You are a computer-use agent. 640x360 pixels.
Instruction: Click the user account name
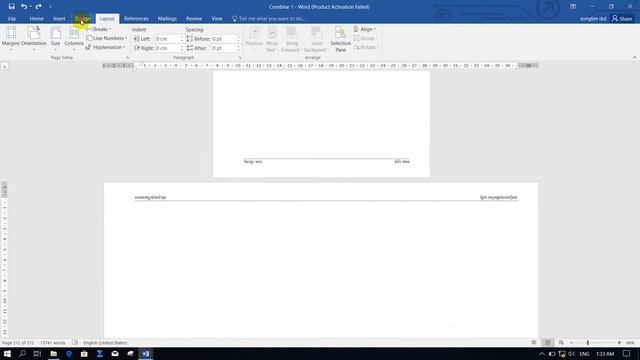[593, 19]
